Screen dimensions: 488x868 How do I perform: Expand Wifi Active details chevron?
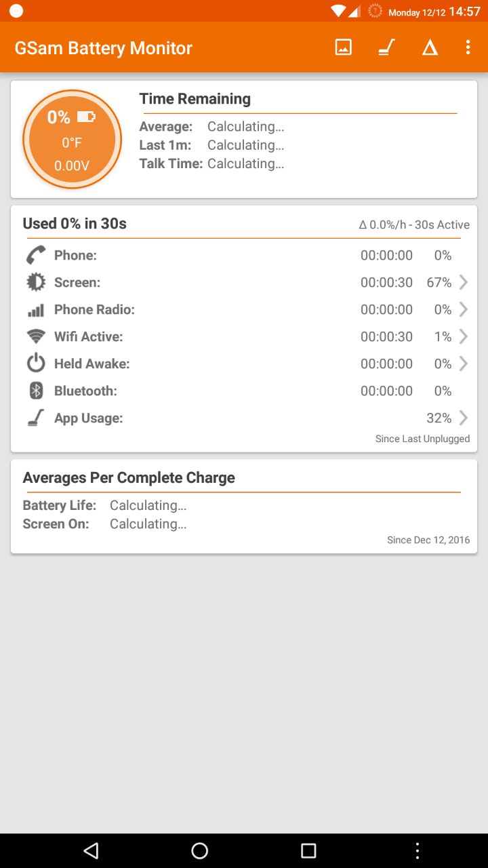tap(464, 336)
